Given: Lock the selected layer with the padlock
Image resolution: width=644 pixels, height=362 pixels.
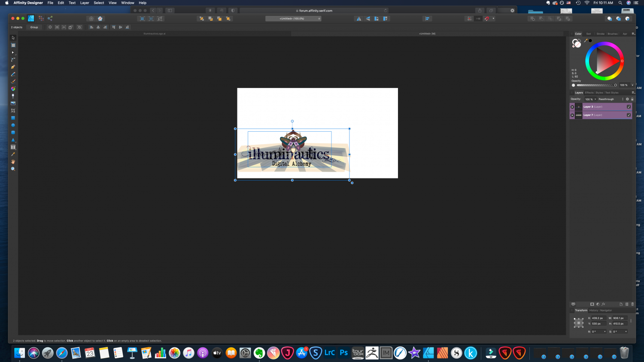Looking at the screenshot, I should coord(632,99).
